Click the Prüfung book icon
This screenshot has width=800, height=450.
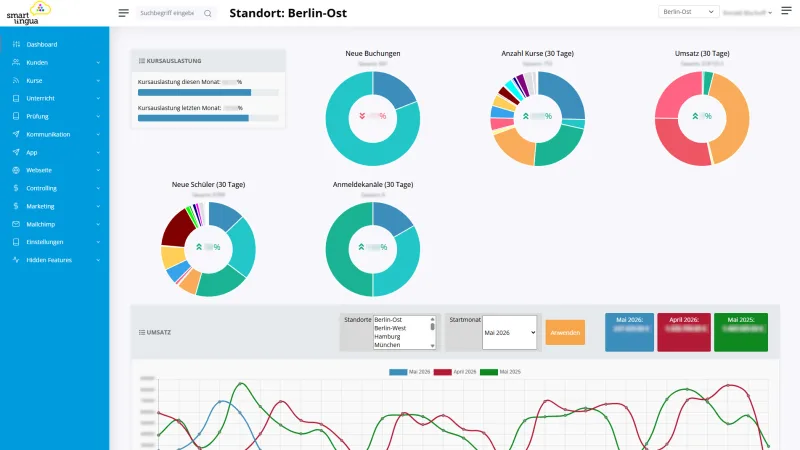16,116
